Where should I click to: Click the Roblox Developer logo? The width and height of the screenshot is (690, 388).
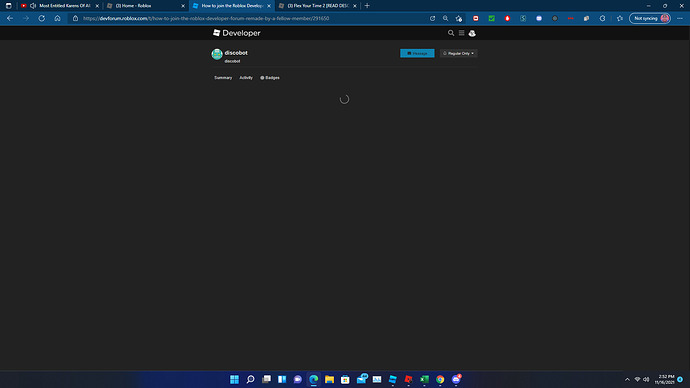pos(237,33)
